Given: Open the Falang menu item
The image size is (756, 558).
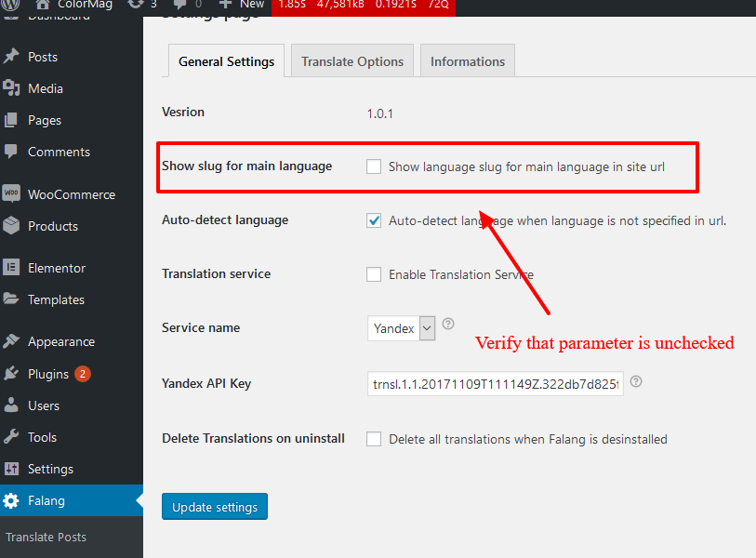Looking at the screenshot, I should coord(72,500).
